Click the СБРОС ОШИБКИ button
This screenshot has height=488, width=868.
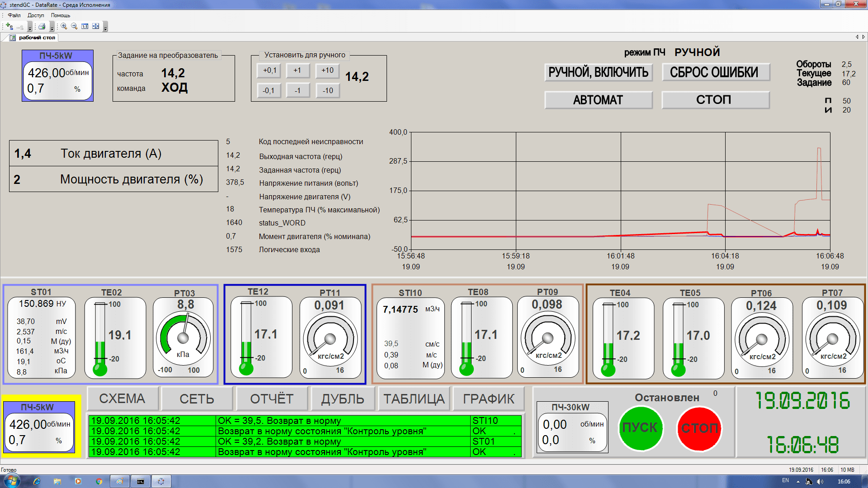[x=715, y=72]
